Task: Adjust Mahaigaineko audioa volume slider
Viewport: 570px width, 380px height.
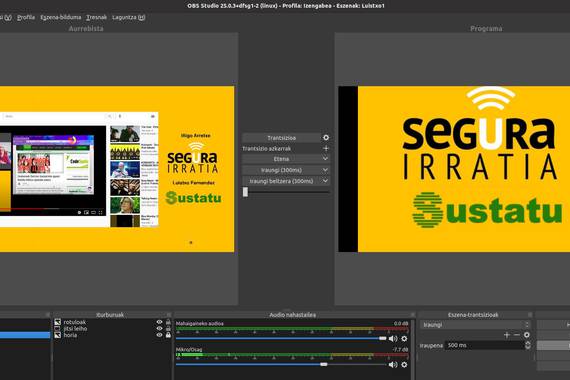Action: click(281, 339)
